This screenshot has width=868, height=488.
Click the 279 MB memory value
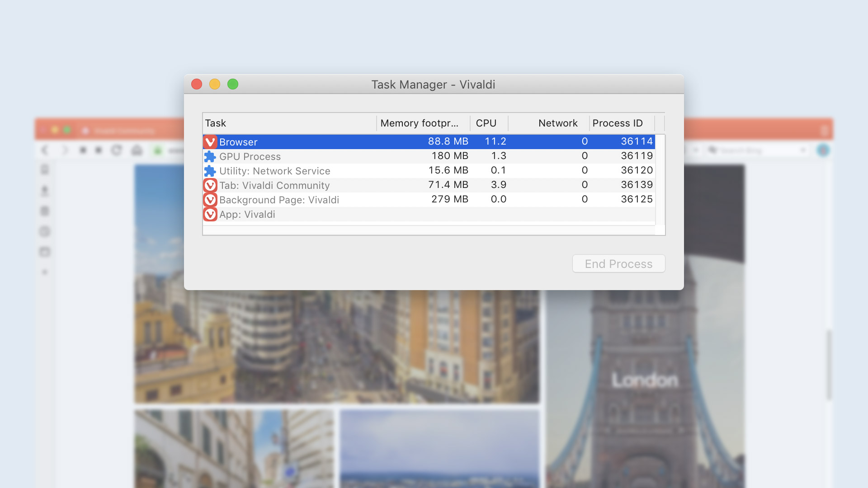pyautogui.click(x=450, y=199)
